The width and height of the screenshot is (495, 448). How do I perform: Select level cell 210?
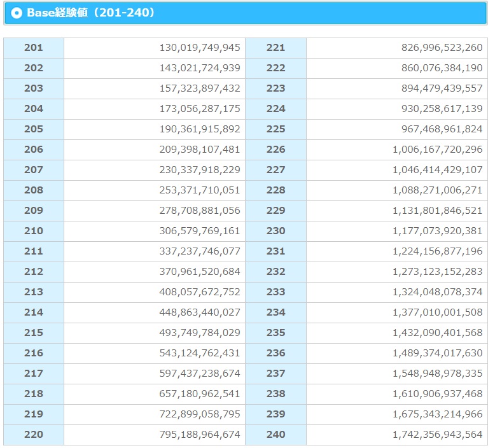tap(34, 231)
